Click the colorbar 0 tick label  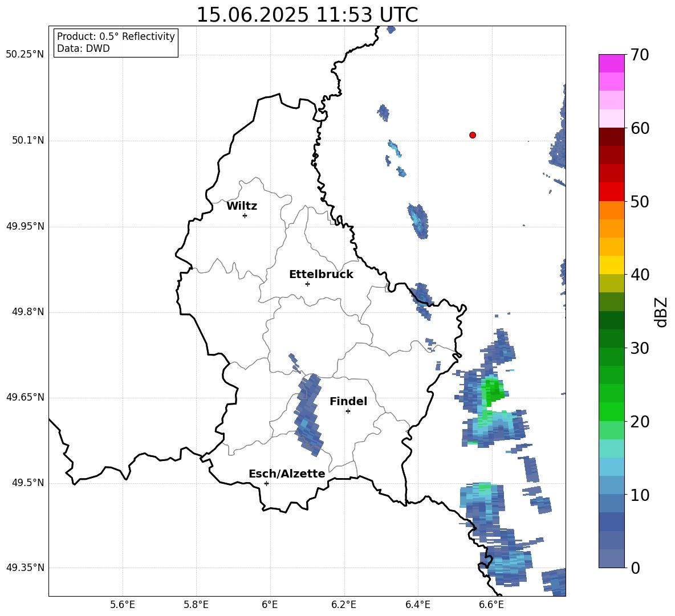pyautogui.click(x=636, y=568)
